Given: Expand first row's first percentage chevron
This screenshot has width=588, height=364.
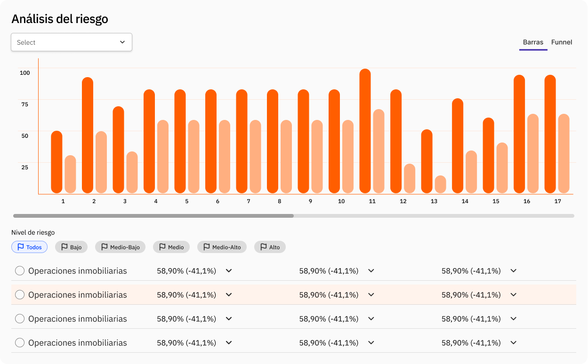Looking at the screenshot, I should tap(229, 271).
